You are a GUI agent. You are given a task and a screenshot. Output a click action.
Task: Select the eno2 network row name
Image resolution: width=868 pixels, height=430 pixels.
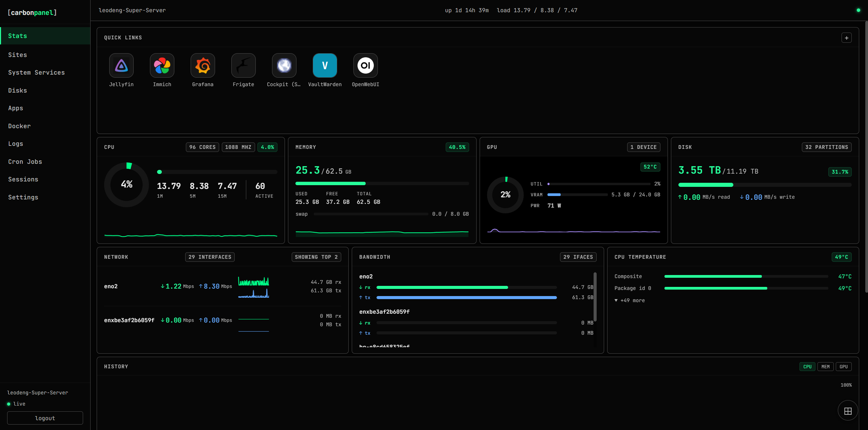(x=111, y=286)
